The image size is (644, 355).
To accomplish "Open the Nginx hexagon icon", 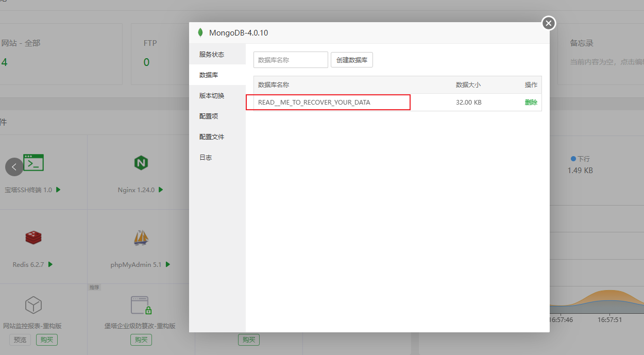I will [x=141, y=163].
